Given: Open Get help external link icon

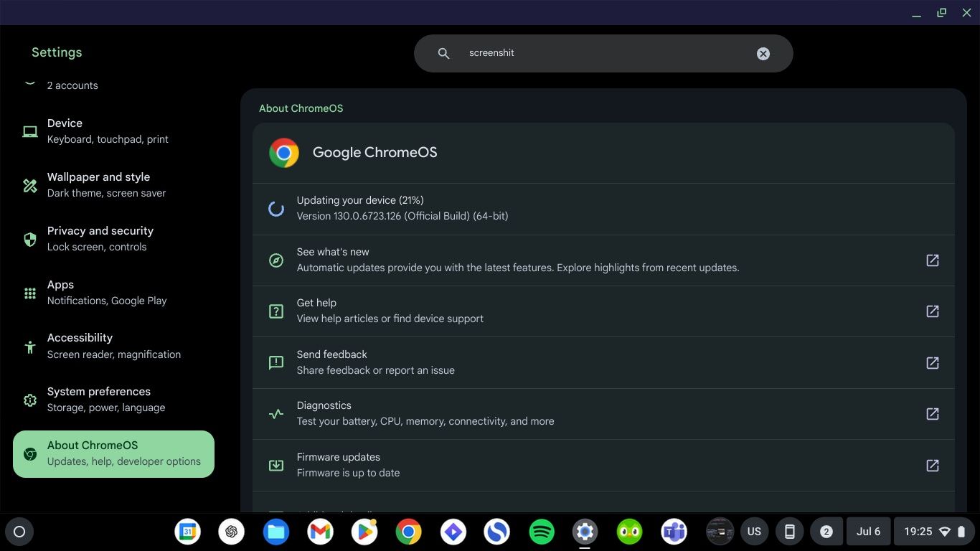Looking at the screenshot, I should 933,311.
